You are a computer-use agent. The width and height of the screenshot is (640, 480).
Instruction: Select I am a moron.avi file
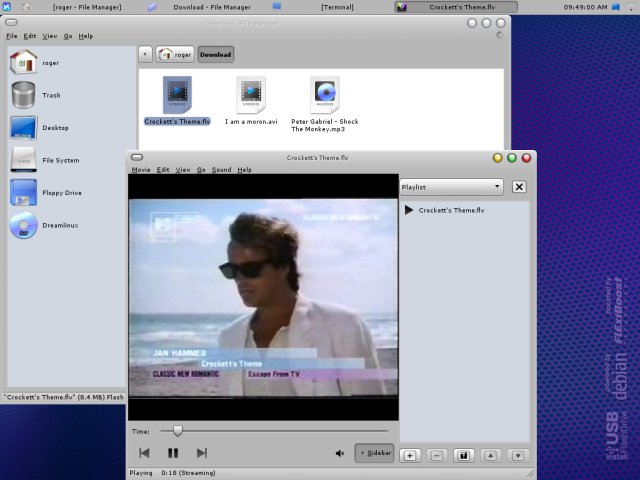tap(251, 100)
